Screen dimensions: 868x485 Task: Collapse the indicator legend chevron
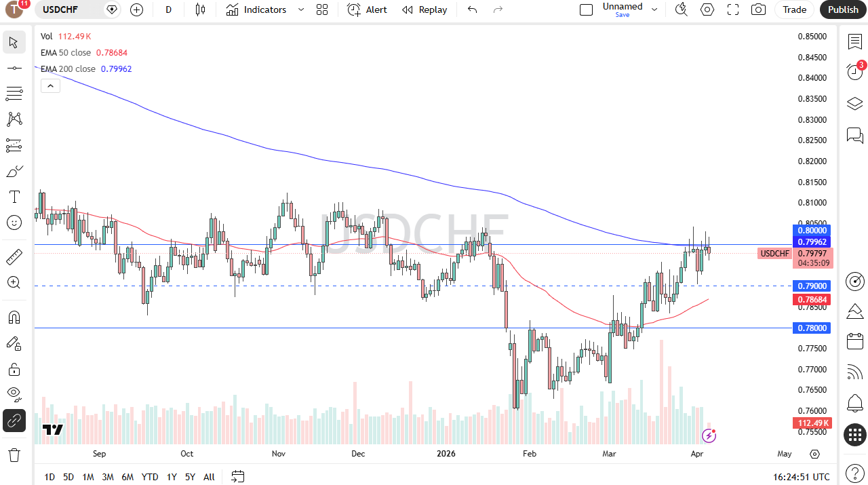pyautogui.click(x=50, y=85)
